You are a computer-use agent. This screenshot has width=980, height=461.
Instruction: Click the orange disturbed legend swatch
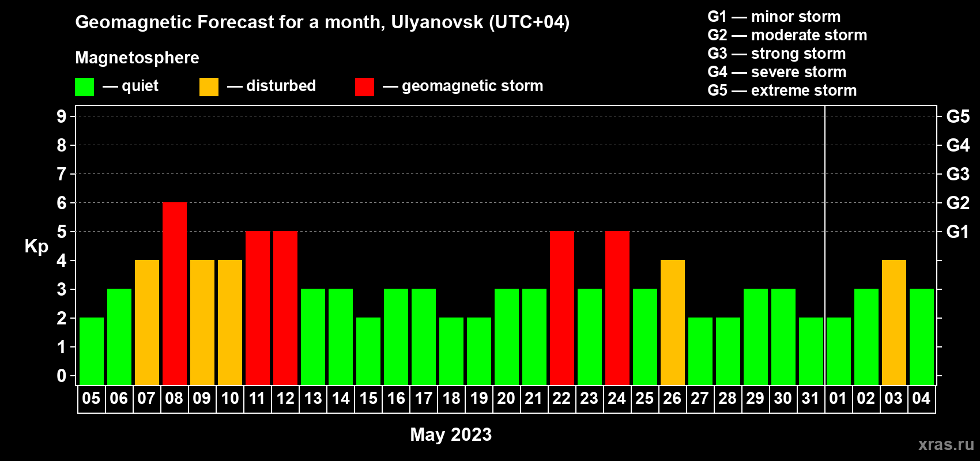209,87
